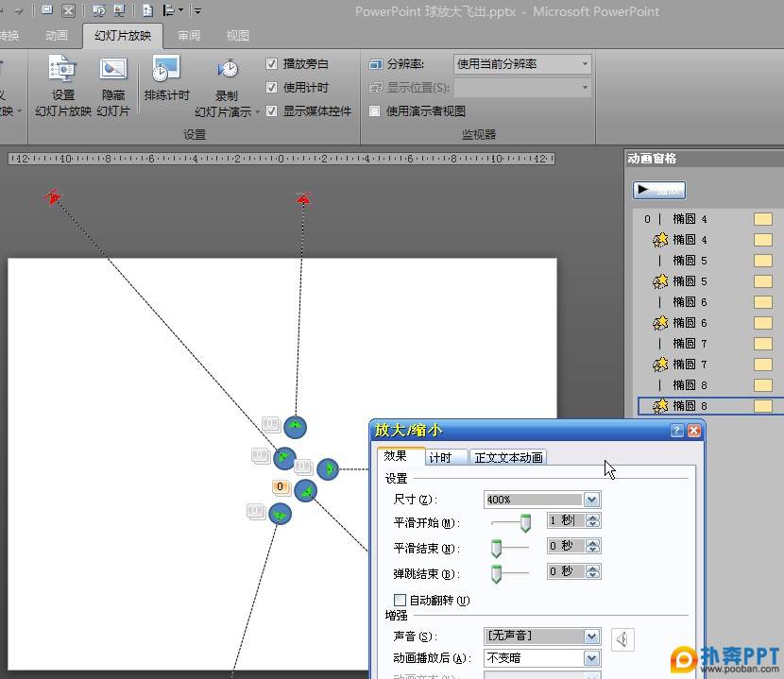Check the 自动翻转 checkbox
The width and height of the screenshot is (784, 679).
click(x=400, y=600)
